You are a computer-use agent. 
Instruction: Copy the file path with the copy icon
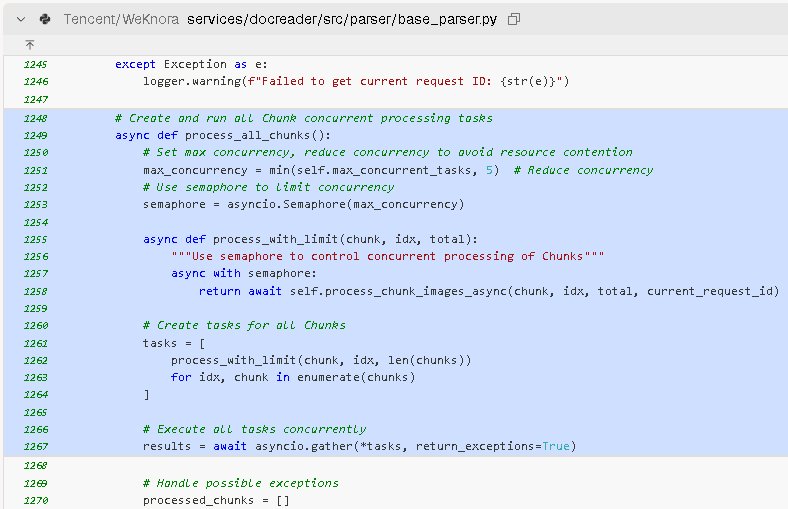(x=514, y=19)
